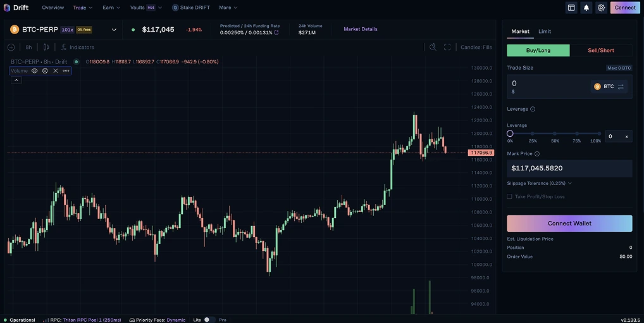This screenshot has height=323, width=644.
Task: Collapse the chart indicator legend arrow
Action: (16, 80)
